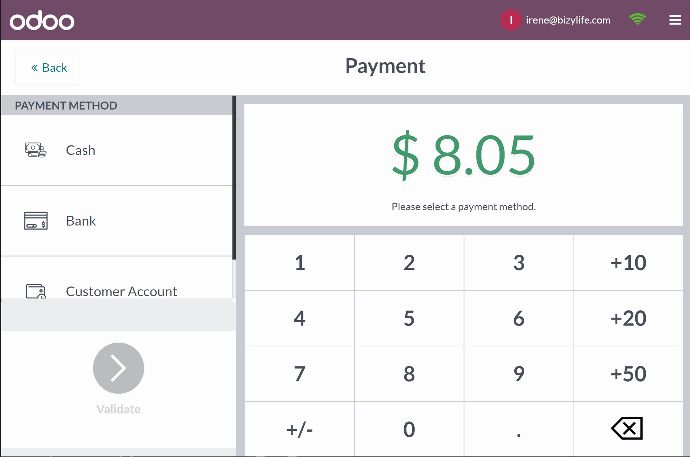Check the green wifi connection status icon
This screenshot has height=457, width=690.
(637, 19)
